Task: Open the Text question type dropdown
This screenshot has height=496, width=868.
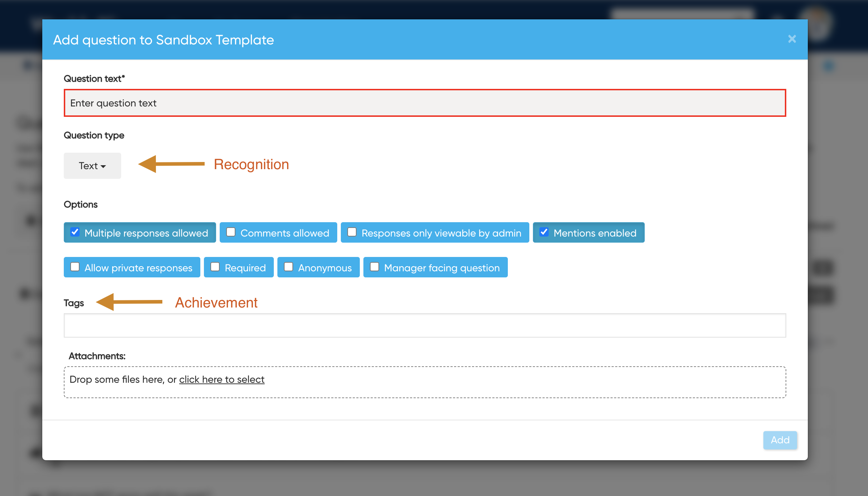Action: coord(92,166)
